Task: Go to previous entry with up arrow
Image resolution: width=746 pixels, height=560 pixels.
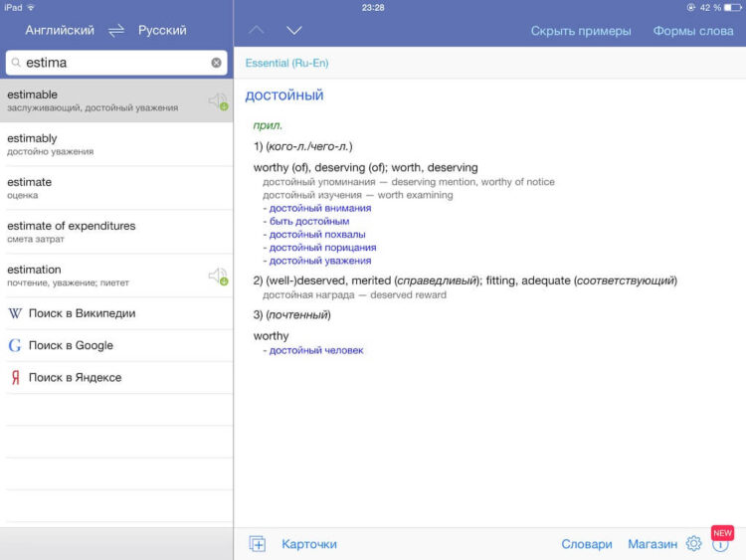Action: [257, 31]
